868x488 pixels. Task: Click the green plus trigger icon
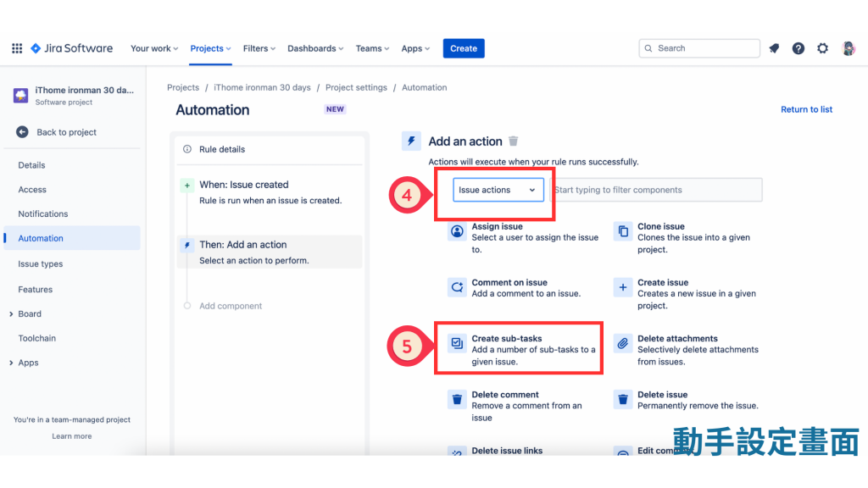coord(187,186)
